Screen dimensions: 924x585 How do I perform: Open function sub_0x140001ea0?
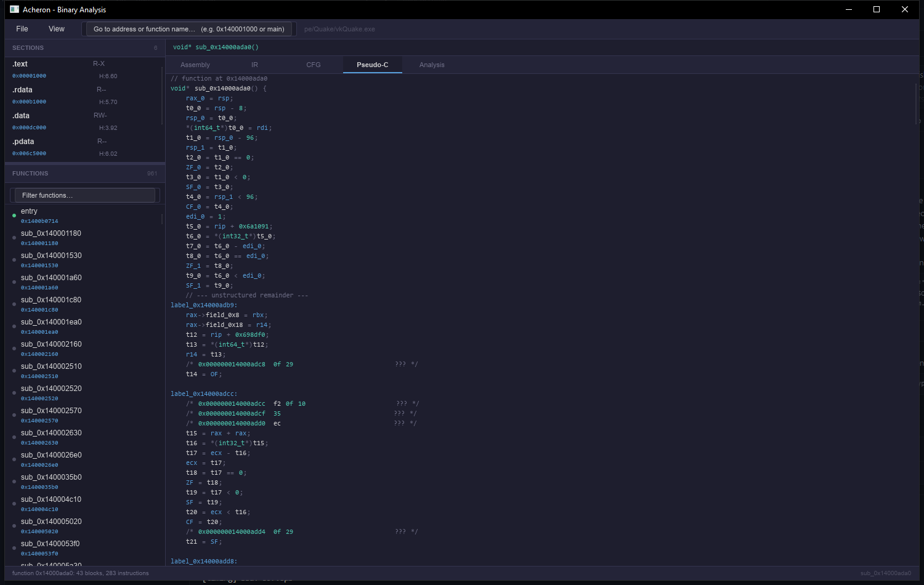(x=84, y=326)
